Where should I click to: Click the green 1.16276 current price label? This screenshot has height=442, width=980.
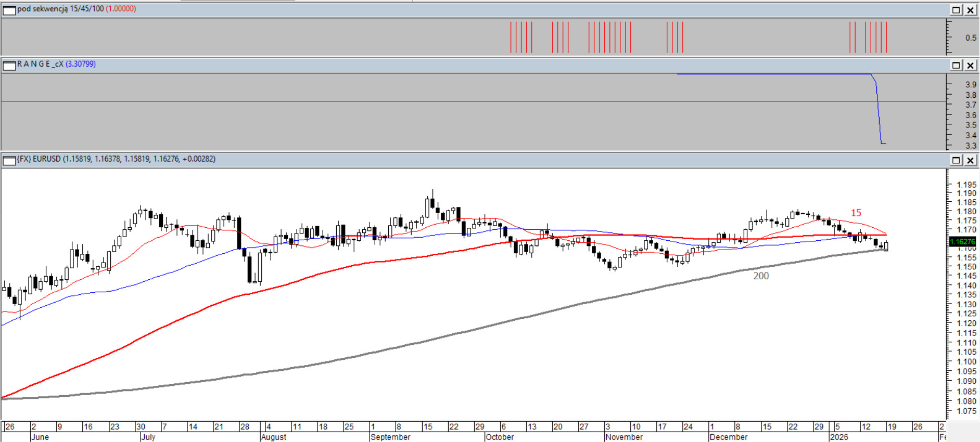962,241
